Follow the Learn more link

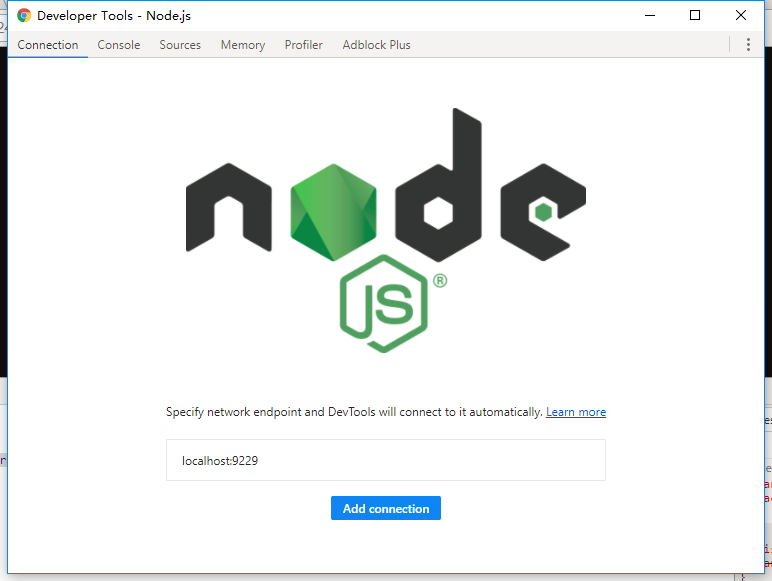click(x=576, y=412)
